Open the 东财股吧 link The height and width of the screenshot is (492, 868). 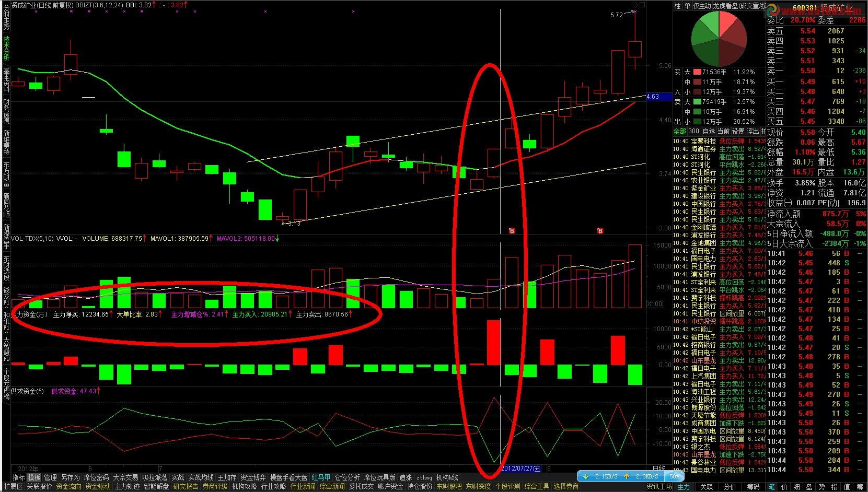pos(449,486)
